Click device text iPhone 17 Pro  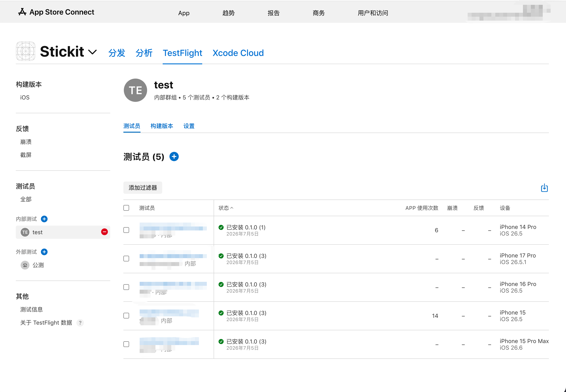(x=518, y=255)
